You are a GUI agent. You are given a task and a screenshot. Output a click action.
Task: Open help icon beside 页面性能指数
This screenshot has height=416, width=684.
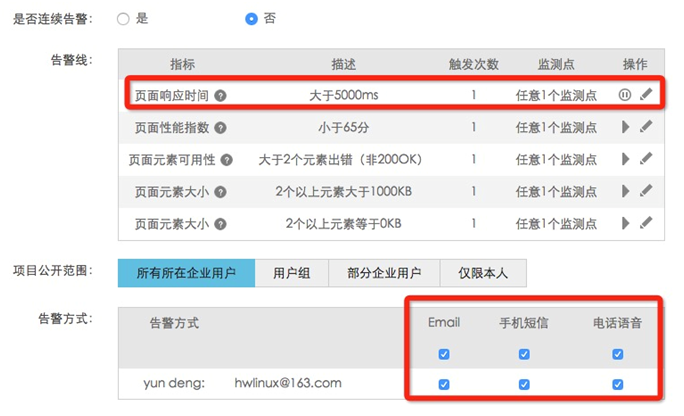pyautogui.click(x=220, y=128)
